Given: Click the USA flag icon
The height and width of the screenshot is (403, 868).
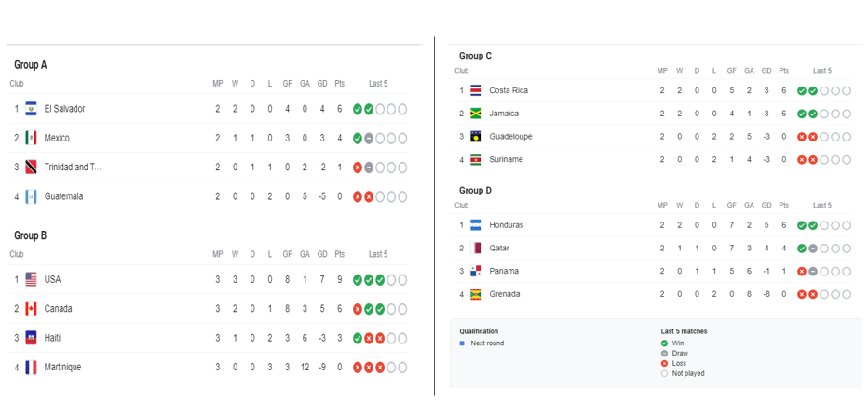Looking at the screenshot, I should tap(31, 279).
